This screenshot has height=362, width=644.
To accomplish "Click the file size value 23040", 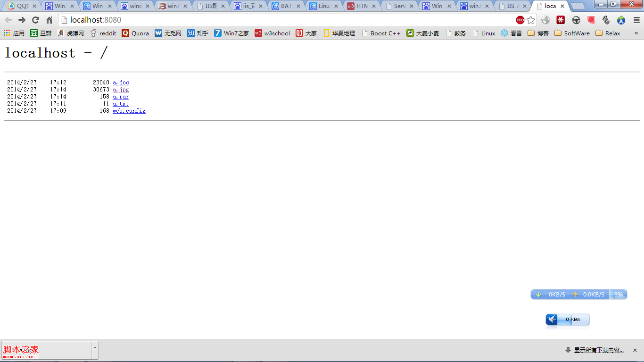I will pyautogui.click(x=101, y=82).
